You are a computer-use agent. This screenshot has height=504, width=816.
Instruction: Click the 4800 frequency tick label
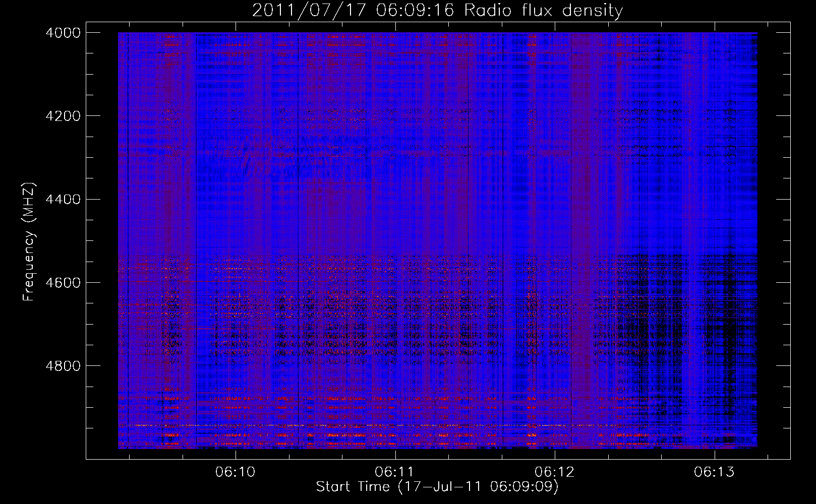tap(63, 366)
